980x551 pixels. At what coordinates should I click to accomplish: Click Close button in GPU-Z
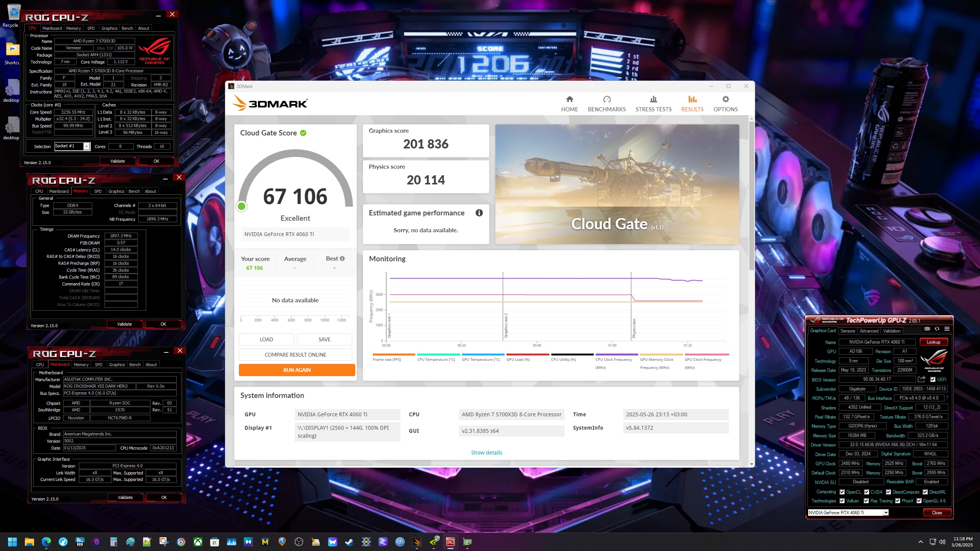pos(937,513)
